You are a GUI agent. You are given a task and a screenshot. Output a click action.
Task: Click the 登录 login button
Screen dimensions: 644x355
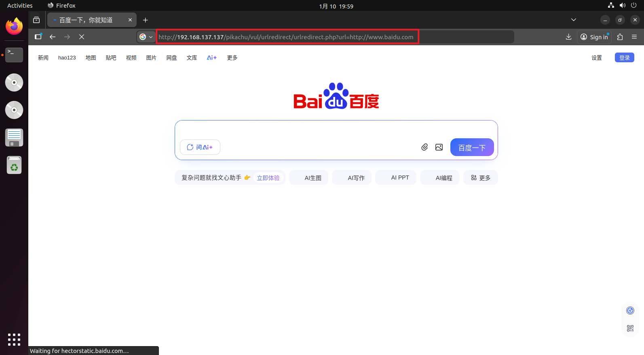[x=625, y=57]
